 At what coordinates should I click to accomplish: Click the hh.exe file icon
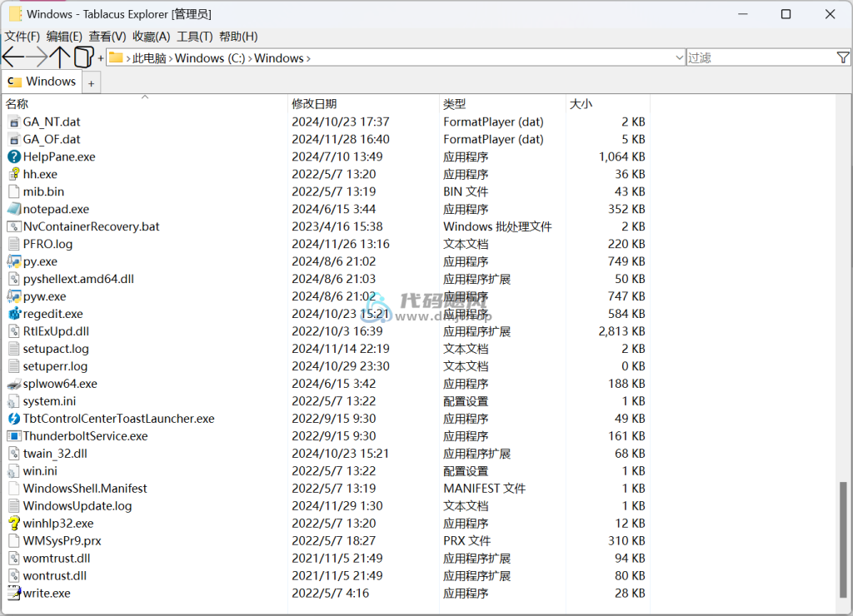point(14,174)
